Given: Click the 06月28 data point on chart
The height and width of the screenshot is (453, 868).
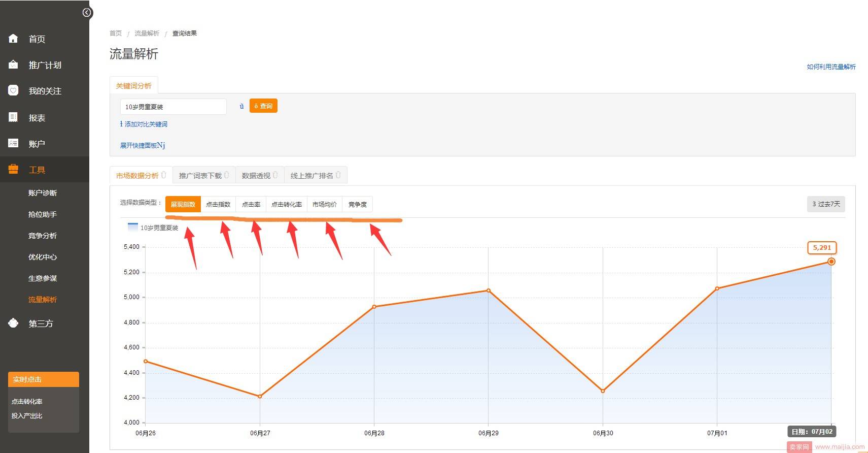Looking at the screenshot, I should pyautogui.click(x=374, y=307).
